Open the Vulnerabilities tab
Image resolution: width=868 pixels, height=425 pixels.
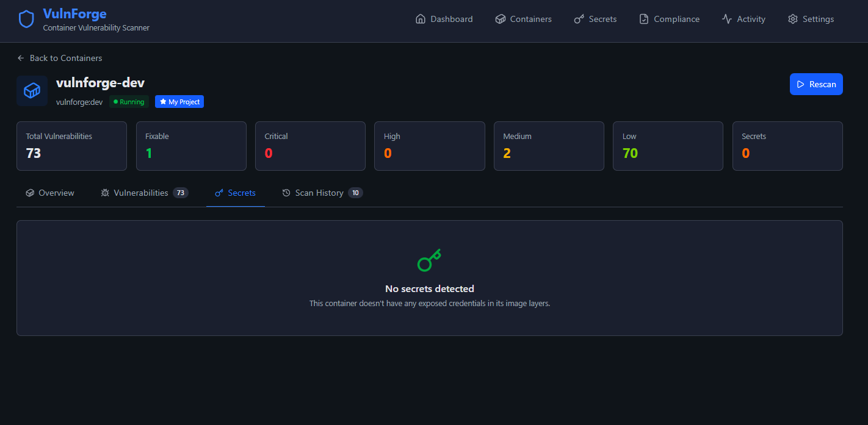tap(141, 193)
